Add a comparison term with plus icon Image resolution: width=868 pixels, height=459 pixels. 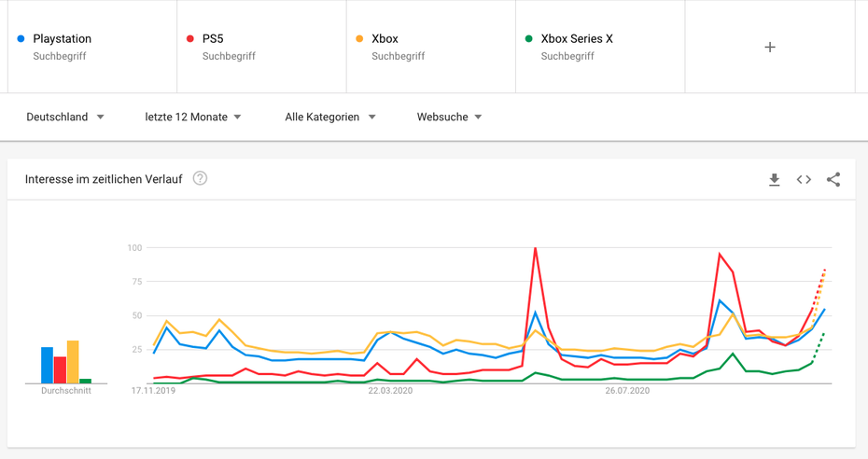coord(770,47)
